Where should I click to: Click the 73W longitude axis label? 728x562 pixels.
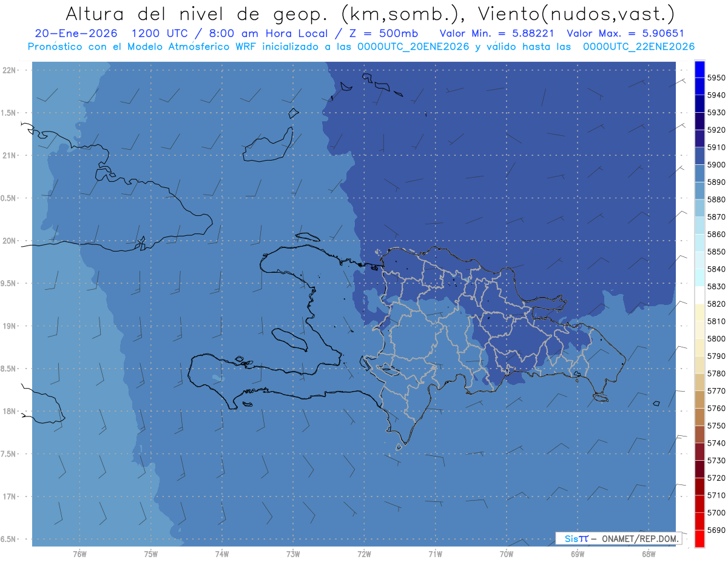[x=293, y=554]
